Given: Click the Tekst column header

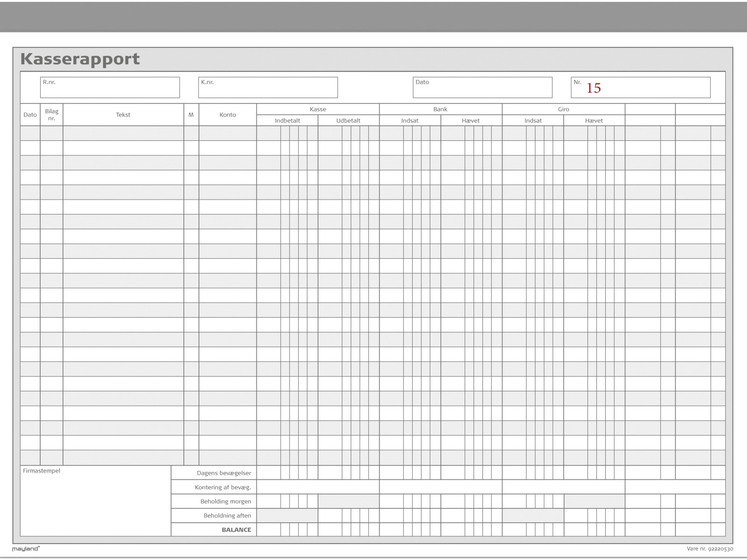Looking at the screenshot, I should click(123, 115).
